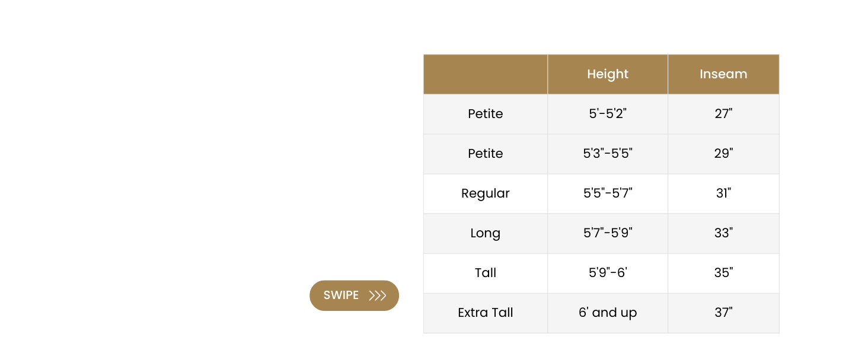Select the 27" inseam value
The image size is (868, 356).
click(x=723, y=114)
